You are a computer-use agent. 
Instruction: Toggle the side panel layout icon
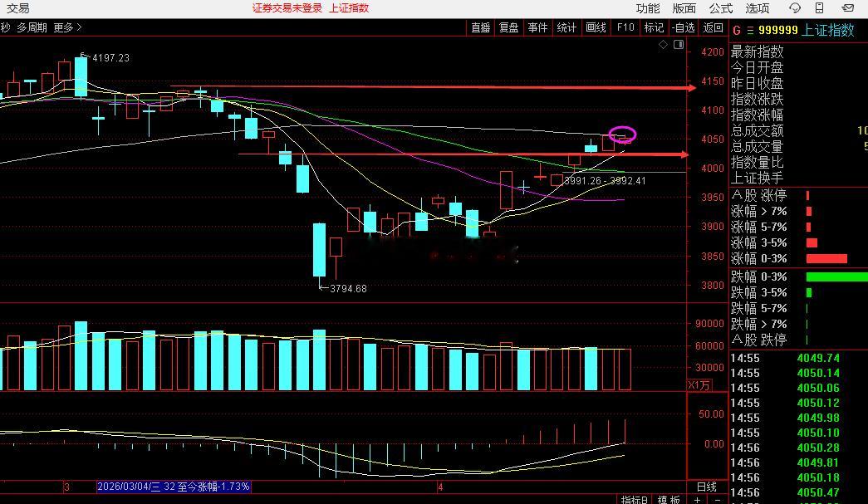pyautogui.click(x=679, y=44)
